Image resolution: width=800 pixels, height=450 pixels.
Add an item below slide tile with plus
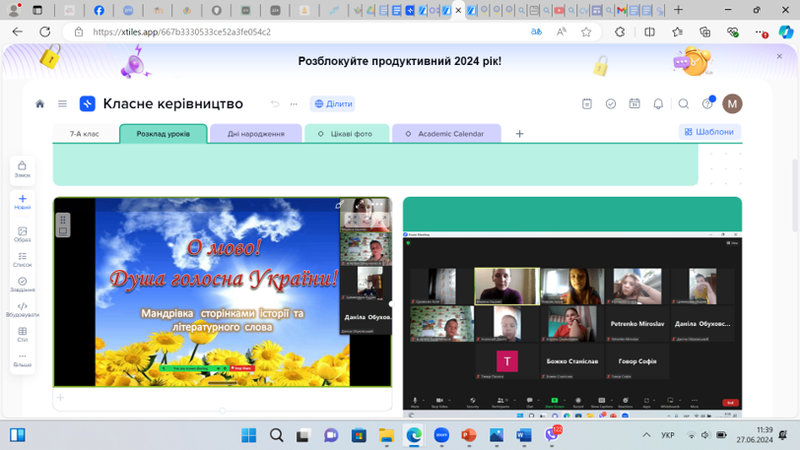(60, 397)
